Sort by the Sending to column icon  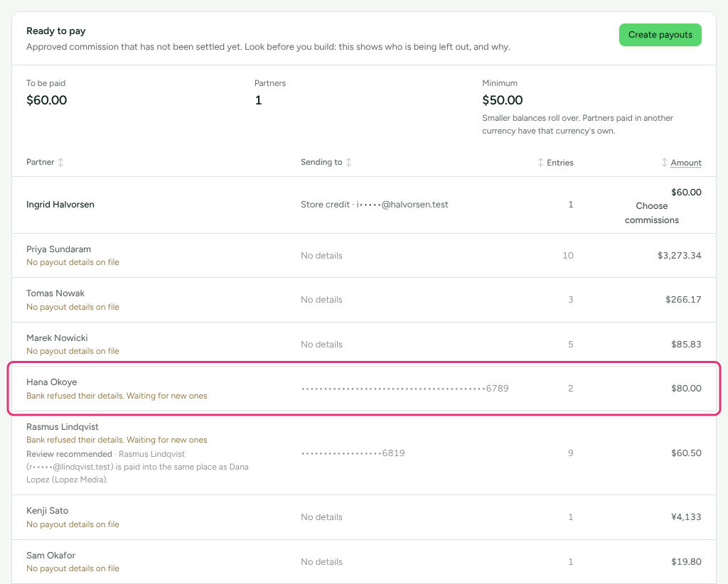click(348, 163)
